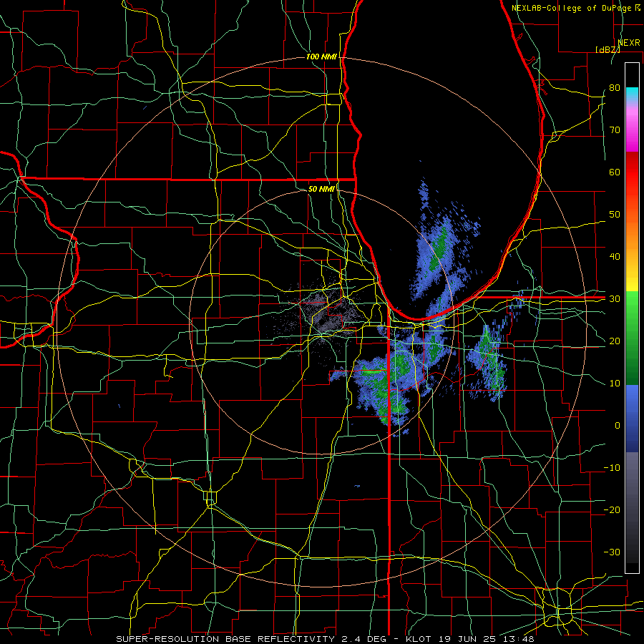Click the "50" value on the dBZ scale
The image size is (644, 644).
click(615, 215)
